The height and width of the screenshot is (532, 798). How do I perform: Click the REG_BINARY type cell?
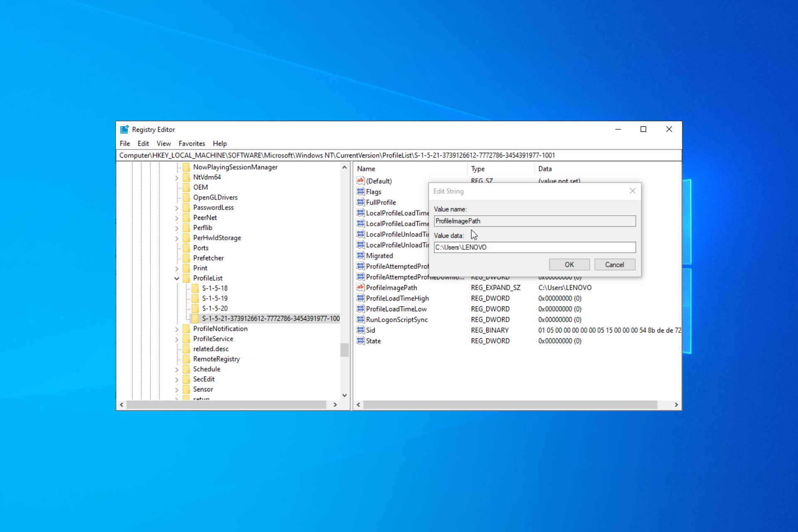[x=490, y=330]
